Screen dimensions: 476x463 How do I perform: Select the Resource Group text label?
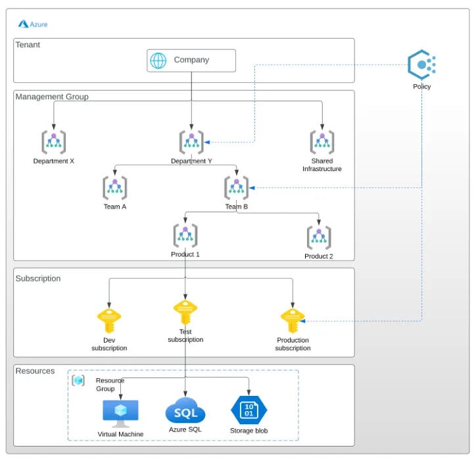110,385
